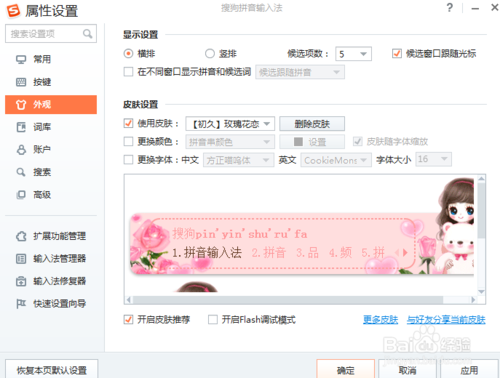Image resolution: width=500 pixels, height=378 pixels.
Task: Enable 在不同窗口显示拼音和候选词 checkbox
Action: (128, 72)
